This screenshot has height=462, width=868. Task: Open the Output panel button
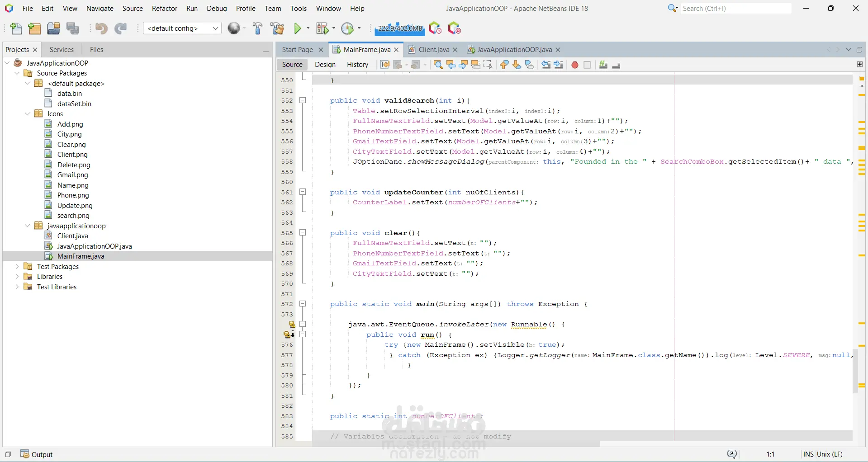click(37, 454)
